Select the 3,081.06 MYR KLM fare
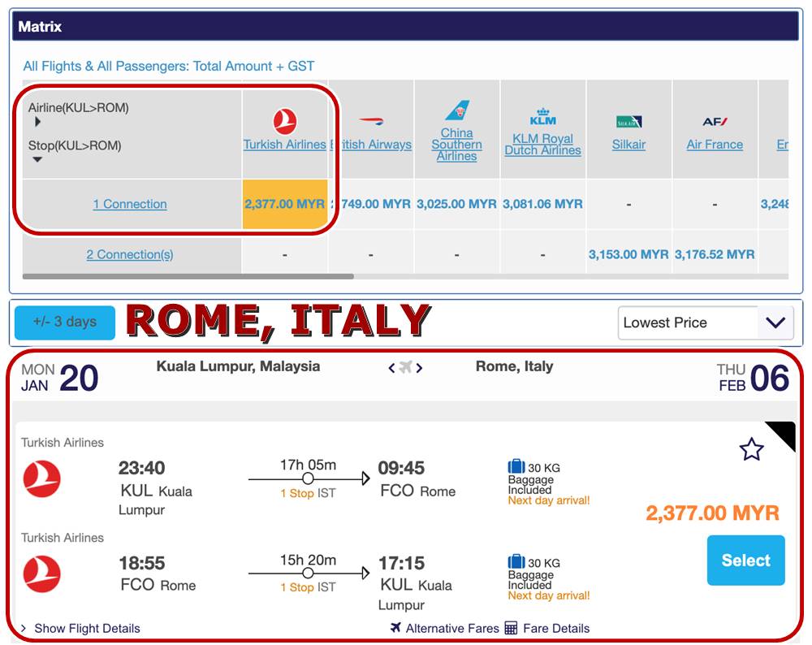The width and height of the screenshot is (812, 645). tap(542, 204)
